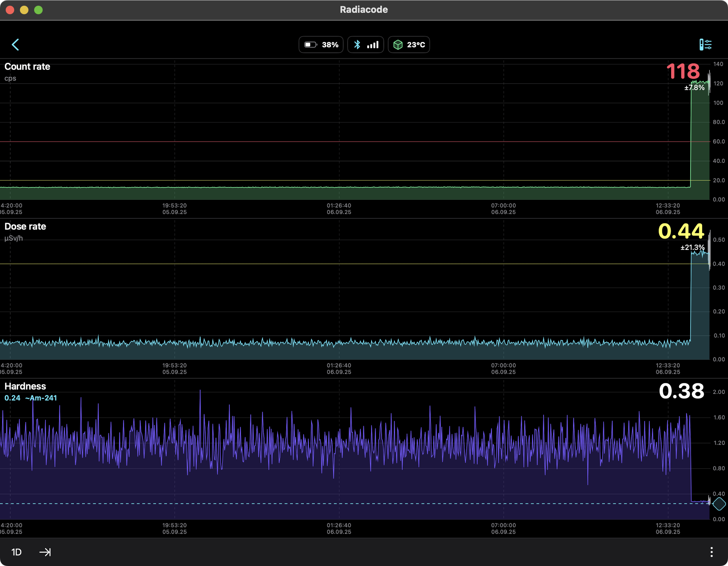This screenshot has height=566, width=728.
Task: Click the jump-to-end arrow icon
Action: (x=45, y=552)
